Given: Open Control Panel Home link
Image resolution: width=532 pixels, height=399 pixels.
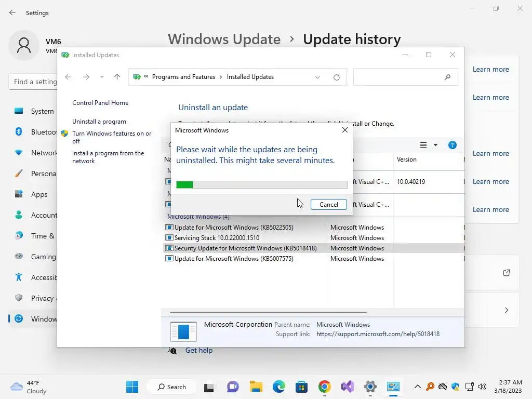Looking at the screenshot, I should pyautogui.click(x=100, y=103).
